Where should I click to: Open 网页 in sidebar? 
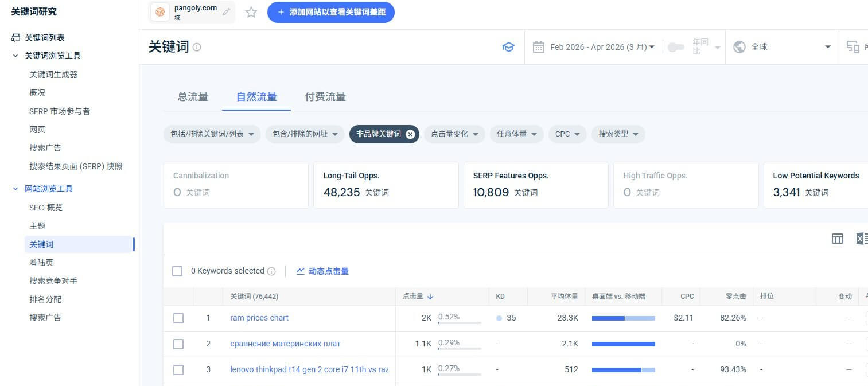[37, 130]
